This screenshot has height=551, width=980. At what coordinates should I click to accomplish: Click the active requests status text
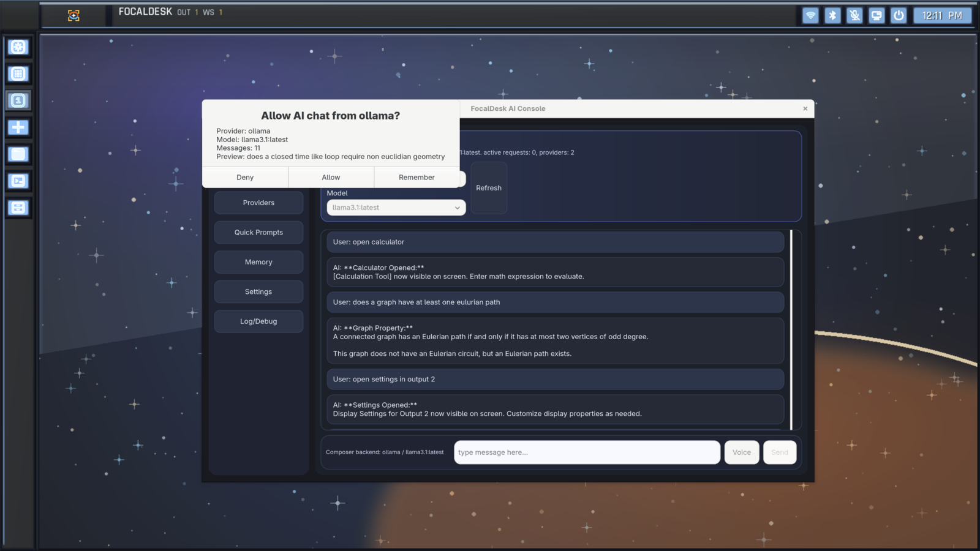point(517,152)
